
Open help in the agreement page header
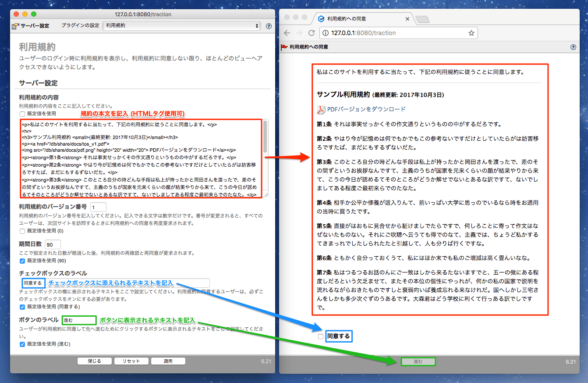(573, 47)
